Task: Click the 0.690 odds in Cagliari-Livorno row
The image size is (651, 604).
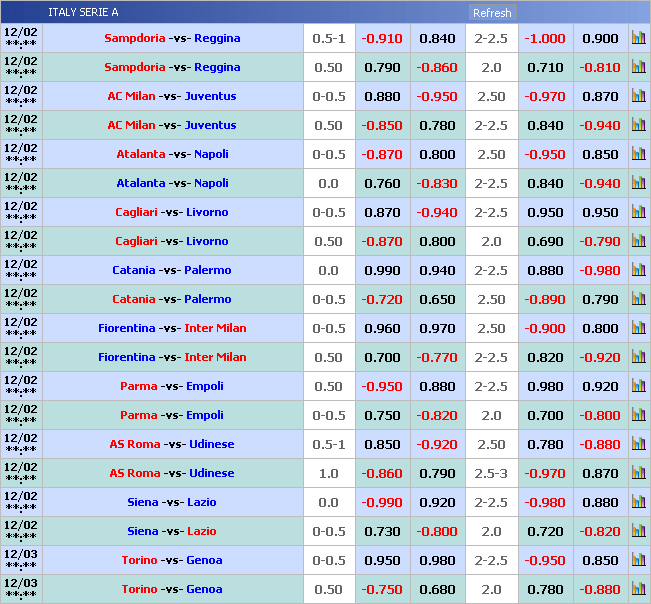Action: click(x=545, y=241)
